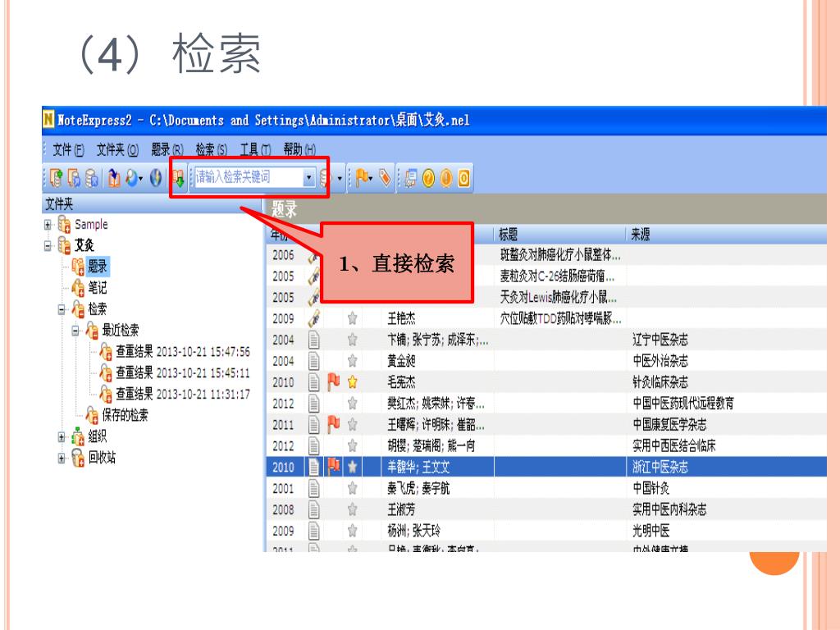Select the row with source 中国针灸
This screenshot has height=630, width=840.
(x=546, y=488)
